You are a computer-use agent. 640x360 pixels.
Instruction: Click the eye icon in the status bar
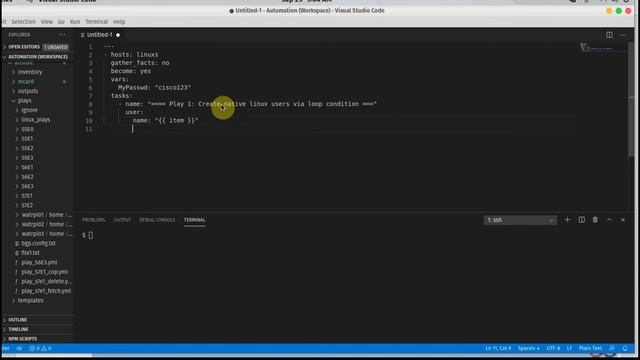point(19,348)
